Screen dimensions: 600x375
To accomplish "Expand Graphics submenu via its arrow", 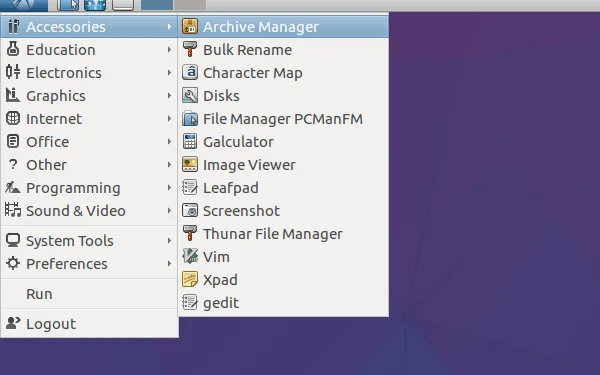I will click(x=169, y=95).
